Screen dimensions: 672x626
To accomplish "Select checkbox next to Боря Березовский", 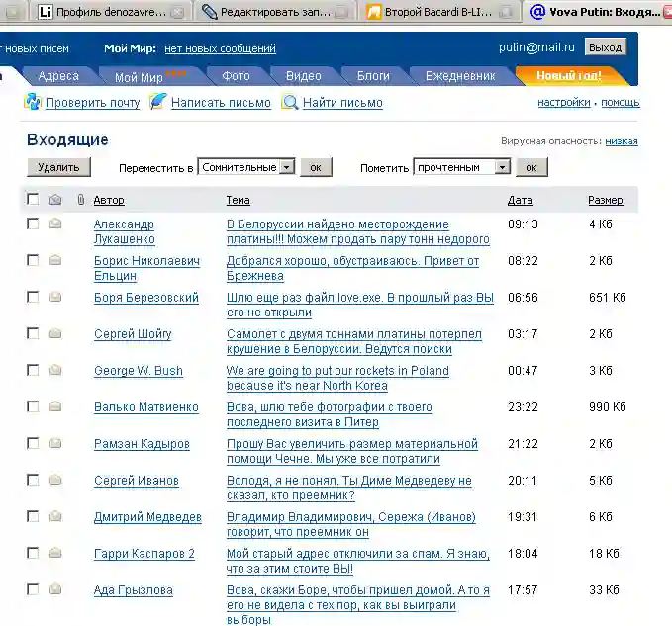I will (33, 297).
